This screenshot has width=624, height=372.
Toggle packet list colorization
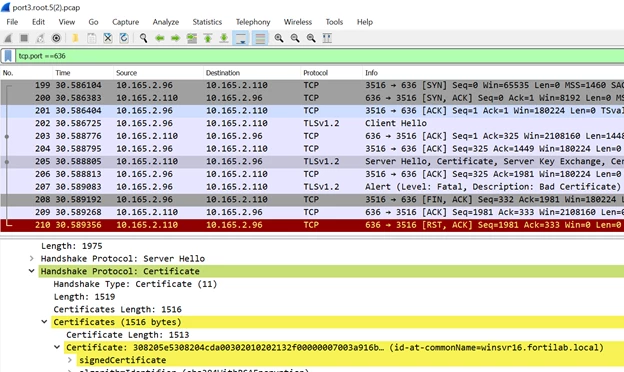[x=260, y=38]
